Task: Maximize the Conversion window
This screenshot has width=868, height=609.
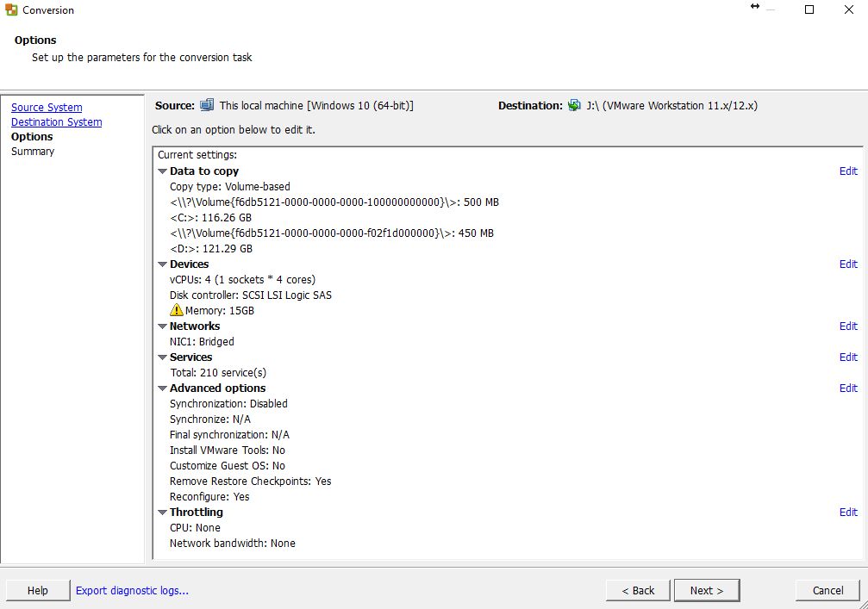Action: coord(809,9)
